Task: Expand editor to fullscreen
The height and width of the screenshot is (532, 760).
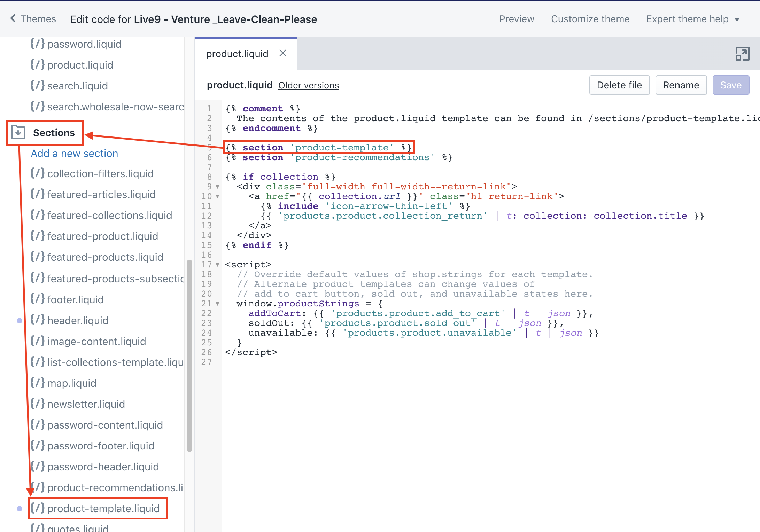Action: click(742, 54)
